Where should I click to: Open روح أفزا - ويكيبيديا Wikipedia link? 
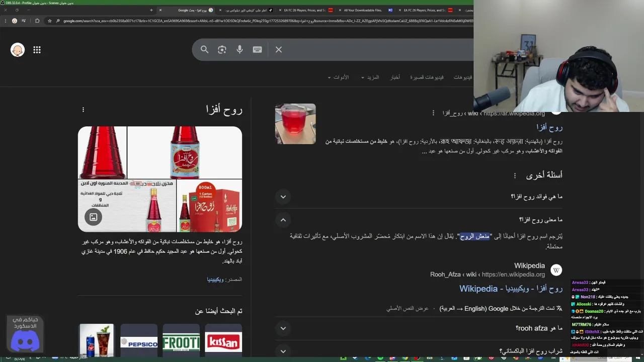(x=511, y=289)
